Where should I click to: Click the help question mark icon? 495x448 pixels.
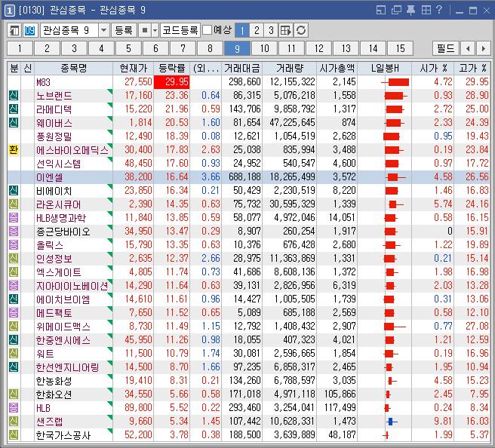[439, 10]
